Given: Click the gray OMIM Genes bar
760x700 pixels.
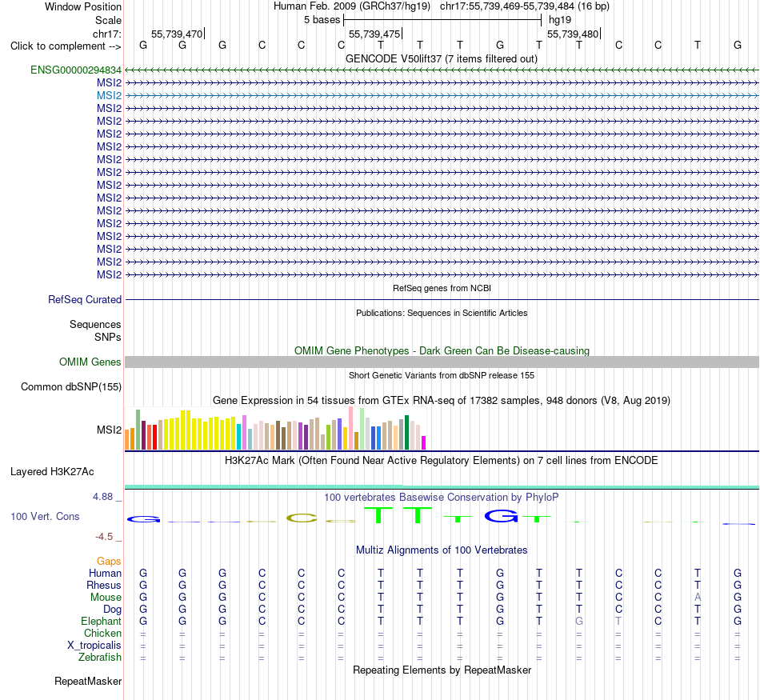Looking at the screenshot, I should pos(442,362).
